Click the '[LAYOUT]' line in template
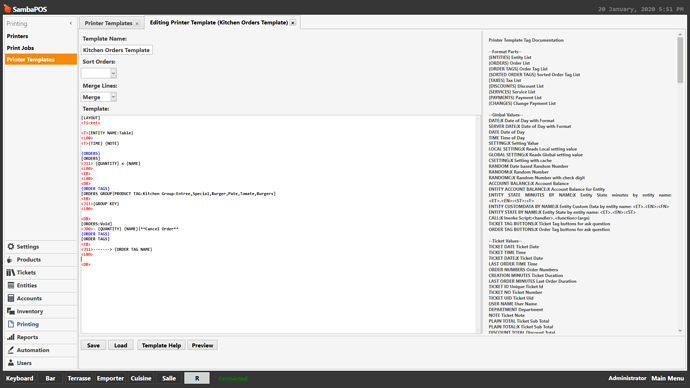 tap(91, 118)
